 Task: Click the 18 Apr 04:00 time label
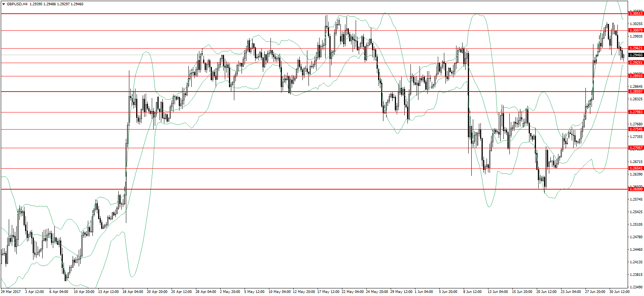[133, 292]
